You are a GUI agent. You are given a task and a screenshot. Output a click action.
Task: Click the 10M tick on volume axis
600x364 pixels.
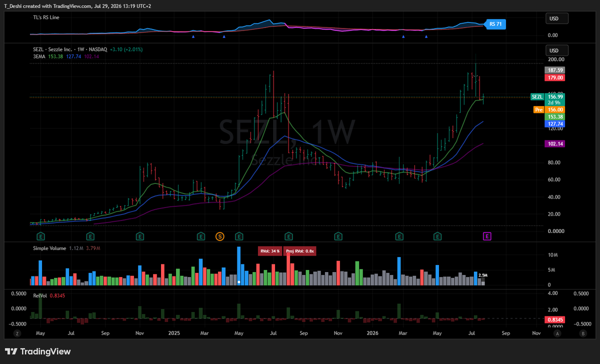coord(552,255)
